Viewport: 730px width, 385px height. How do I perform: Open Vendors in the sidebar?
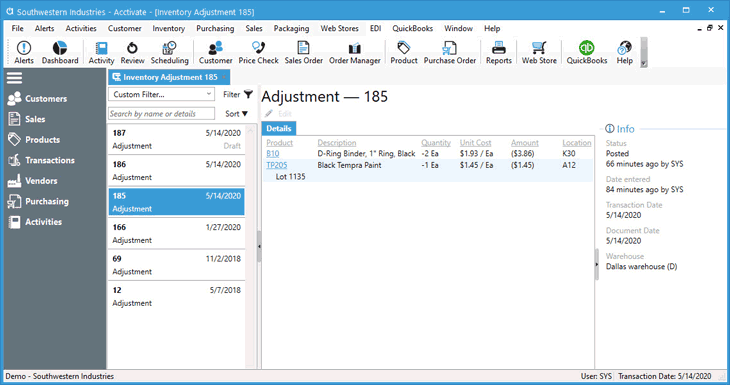tap(32, 181)
